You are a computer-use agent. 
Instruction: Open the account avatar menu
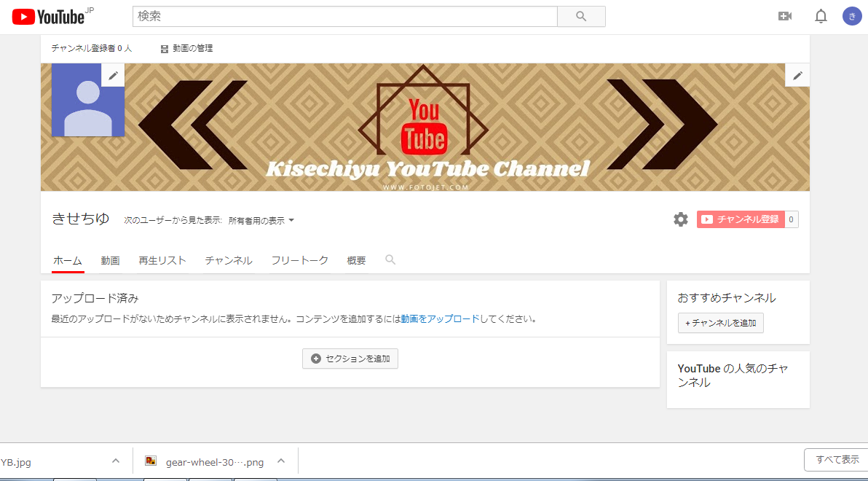point(852,17)
